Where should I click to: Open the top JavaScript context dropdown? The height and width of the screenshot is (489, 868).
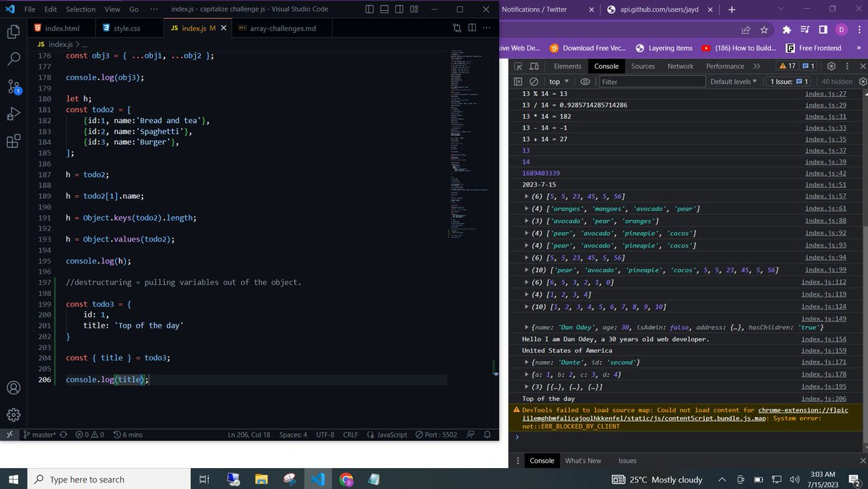(558, 82)
